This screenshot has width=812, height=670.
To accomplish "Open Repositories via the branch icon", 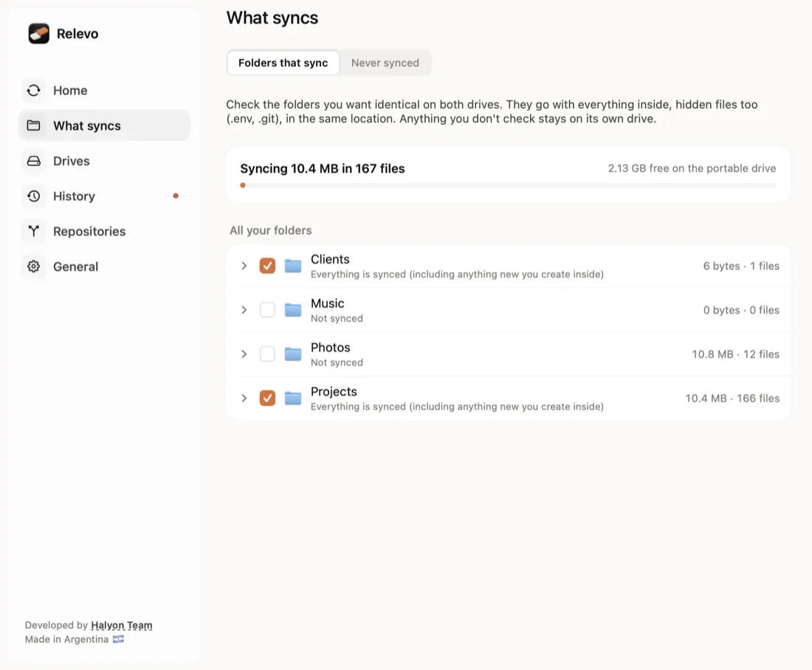I will coord(34,232).
